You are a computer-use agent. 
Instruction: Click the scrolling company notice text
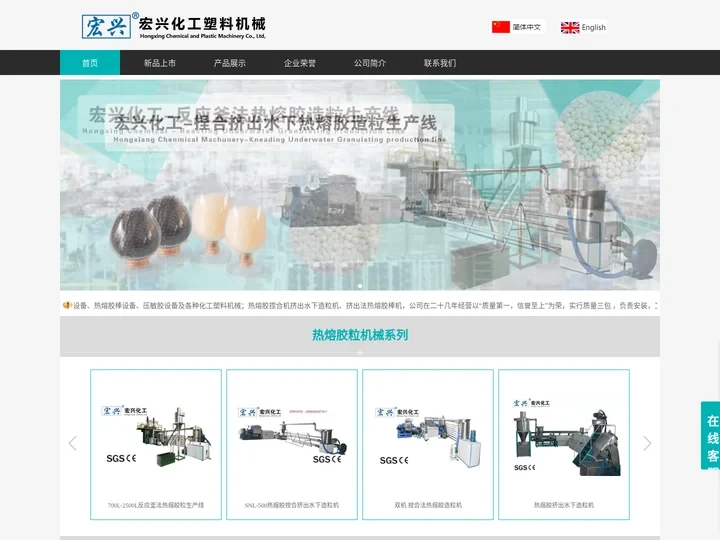coord(366,305)
